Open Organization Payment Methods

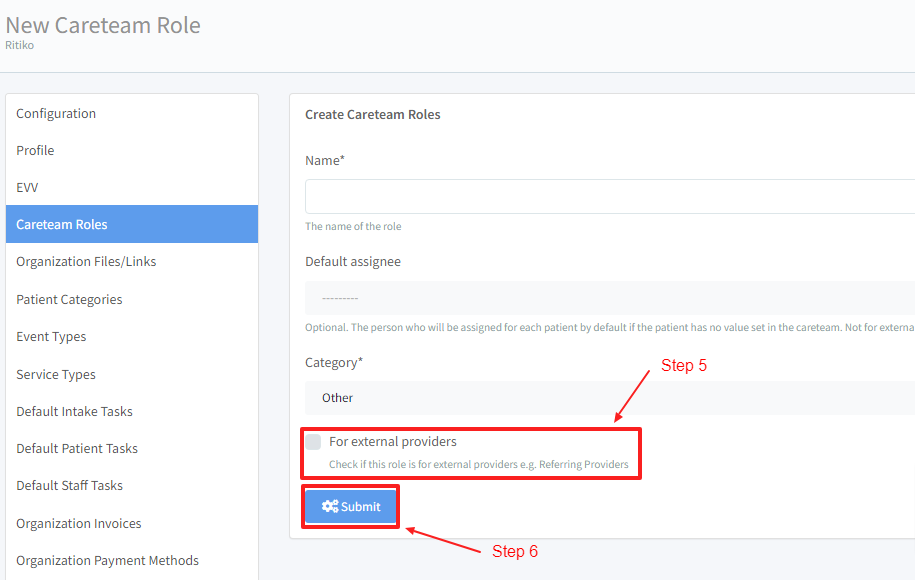pos(107,560)
